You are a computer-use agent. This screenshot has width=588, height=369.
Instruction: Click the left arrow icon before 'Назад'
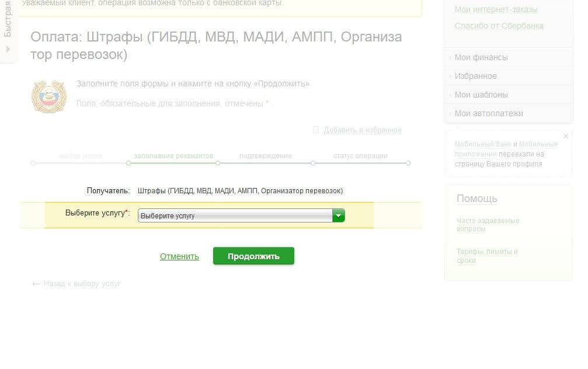[36, 284]
